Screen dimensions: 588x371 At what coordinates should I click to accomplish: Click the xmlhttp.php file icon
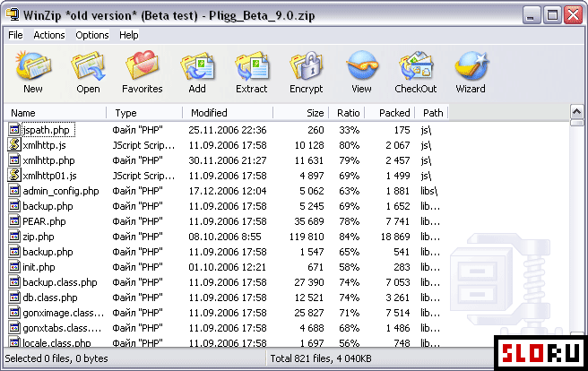click(14, 160)
